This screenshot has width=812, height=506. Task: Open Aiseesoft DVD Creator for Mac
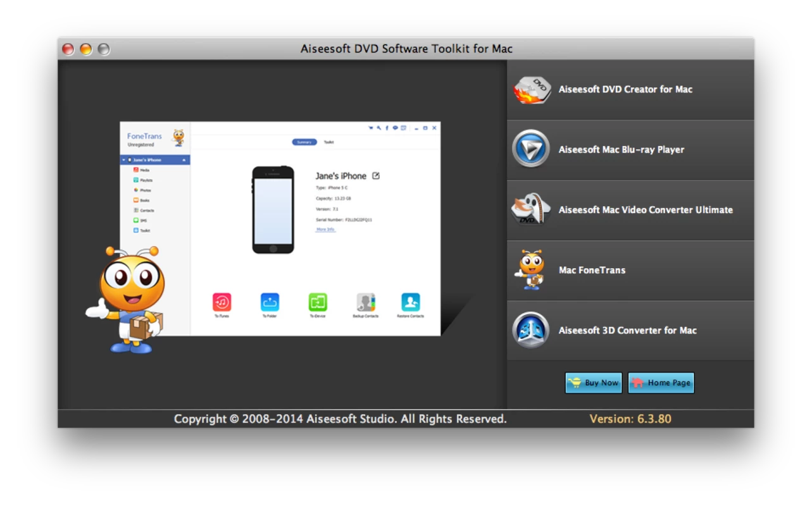point(630,90)
